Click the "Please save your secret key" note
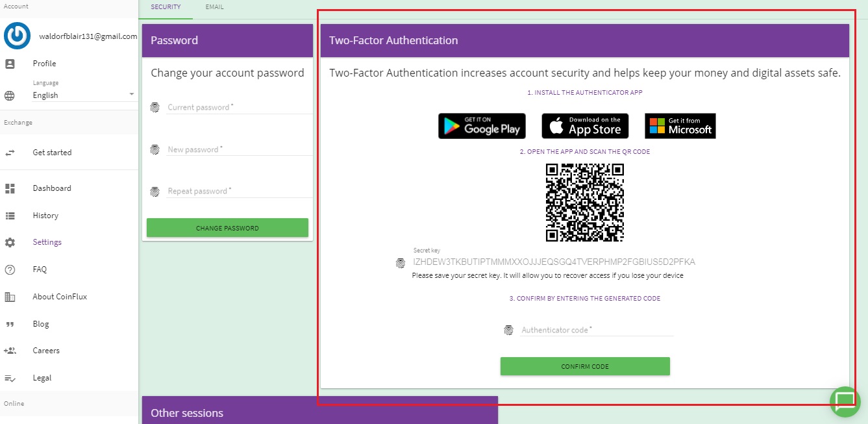Screen dimensions: 868x424 tap(548, 275)
